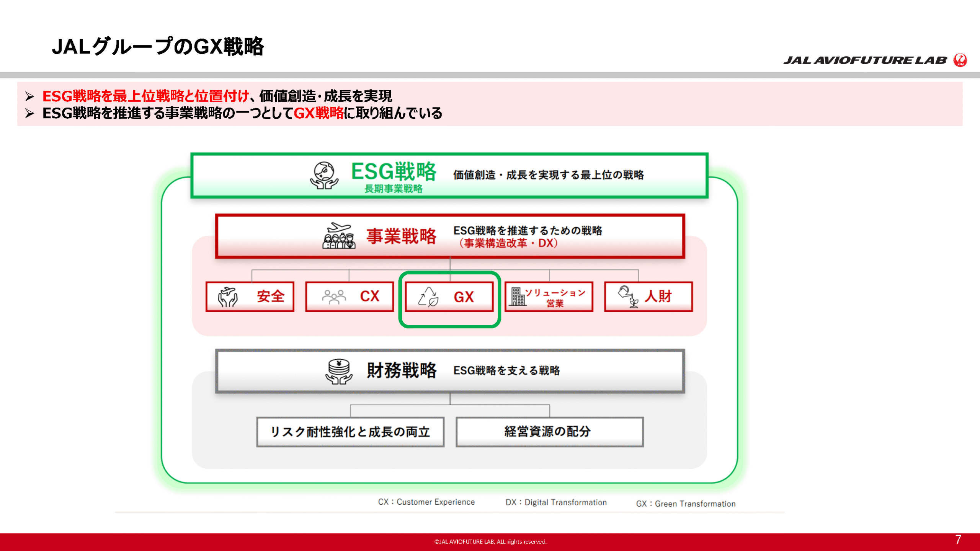The image size is (980, 551).
Task: Click 価値創造・成長を実現する最上位の戦略 text
Action: (549, 175)
